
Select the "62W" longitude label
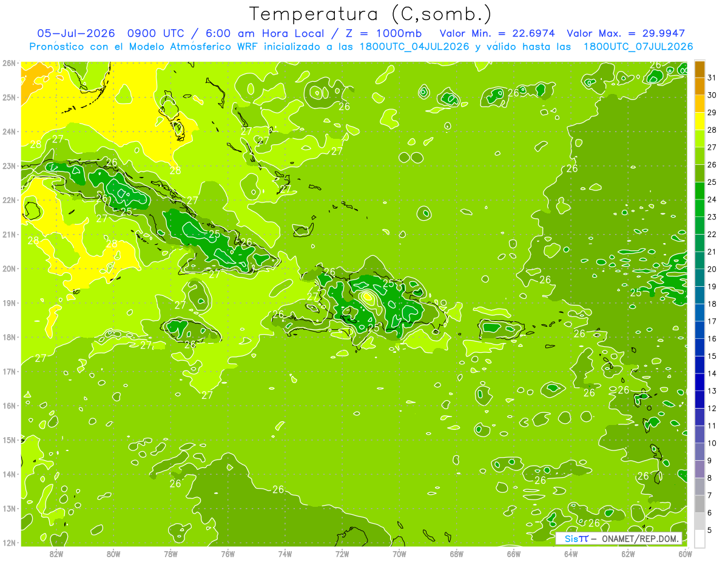tap(628, 553)
